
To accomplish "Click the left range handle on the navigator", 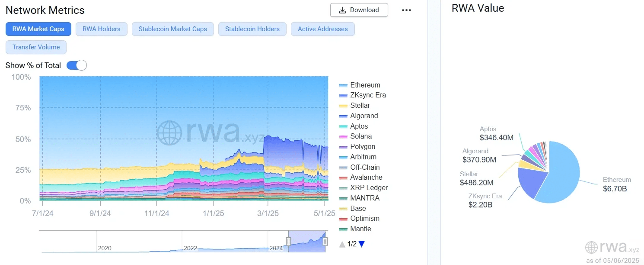I will click(288, 241).
